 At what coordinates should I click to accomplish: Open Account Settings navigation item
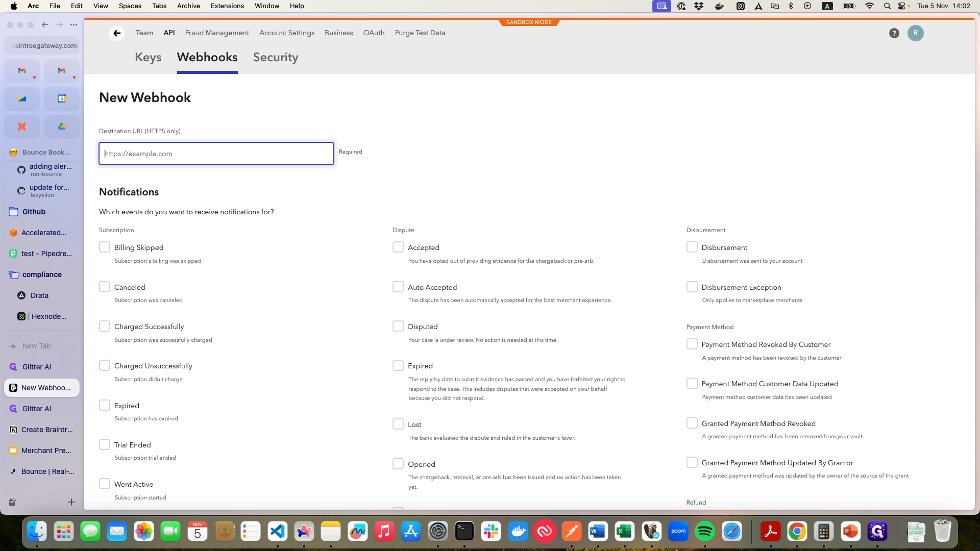point(287,33)
